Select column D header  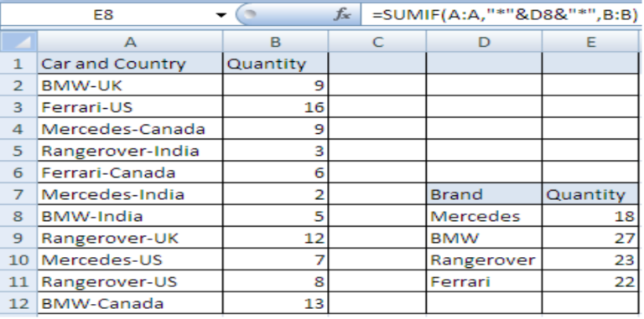tap(484, 42)
